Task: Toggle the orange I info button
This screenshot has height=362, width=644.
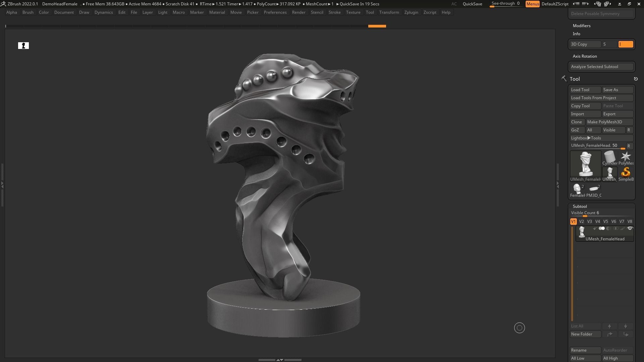Action: (x=626, y=44)
